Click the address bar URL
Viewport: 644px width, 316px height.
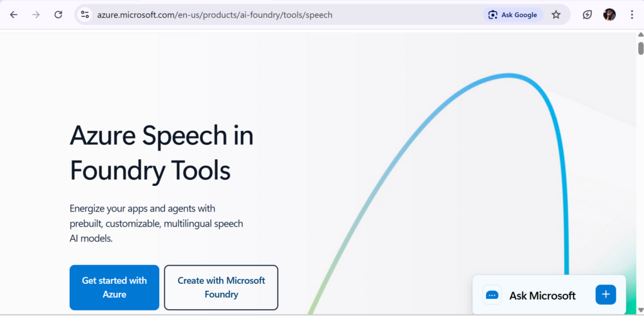click(x=215, y=15)
